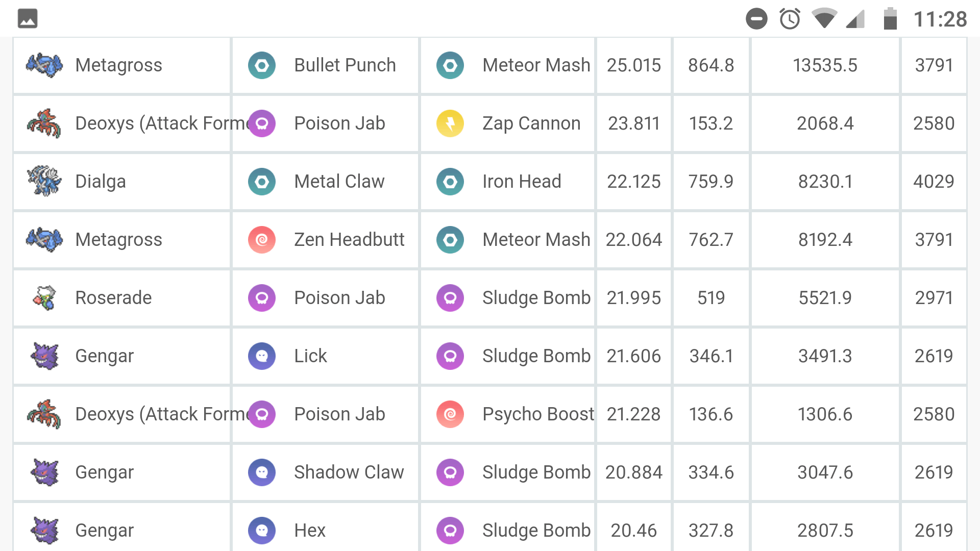Viewport: 980px width, 551px height.
Task: Tap the ghost-type icon beside Hex
Action: [x=262, y=531]
